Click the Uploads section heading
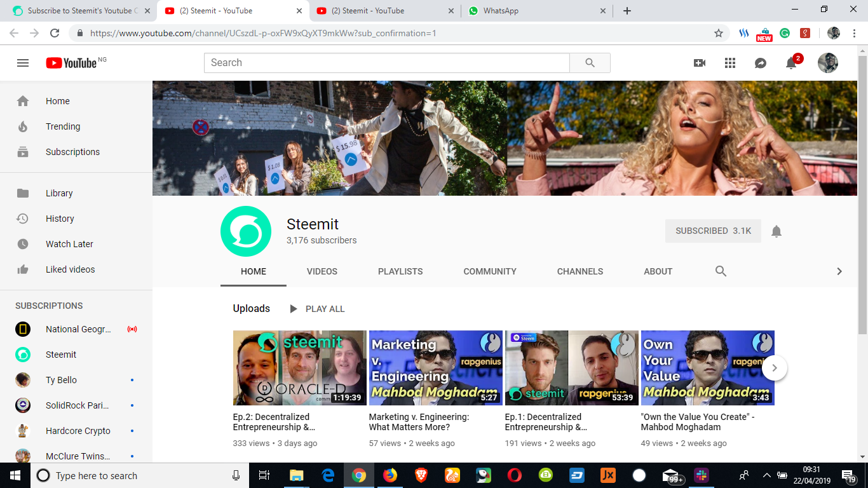 [252, 309]
